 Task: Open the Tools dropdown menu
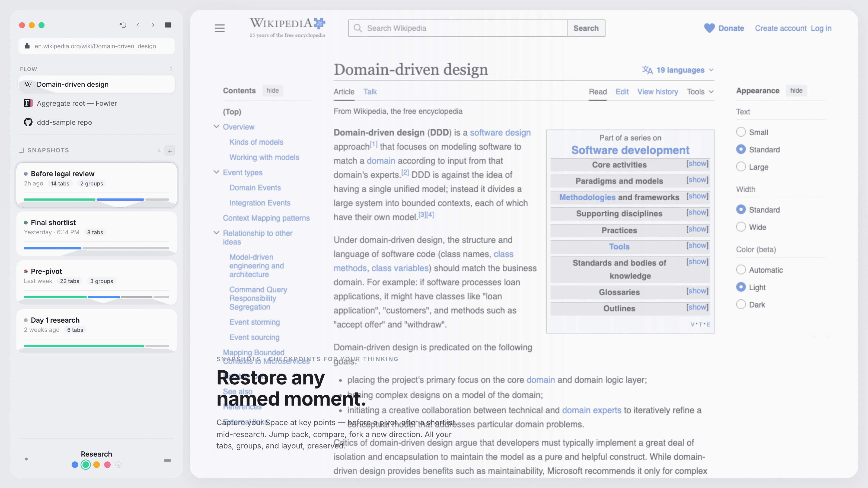pyautogui.click(x=700, y=92)
